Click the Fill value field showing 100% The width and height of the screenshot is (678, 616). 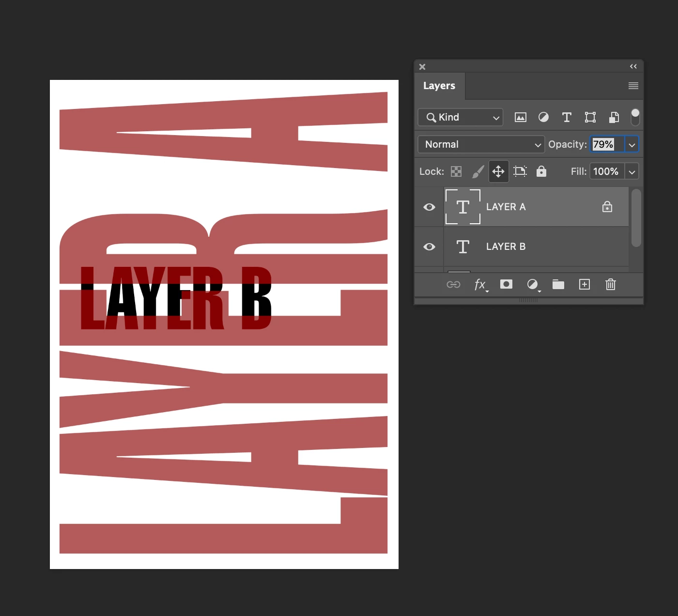click(x=607, y=171)
